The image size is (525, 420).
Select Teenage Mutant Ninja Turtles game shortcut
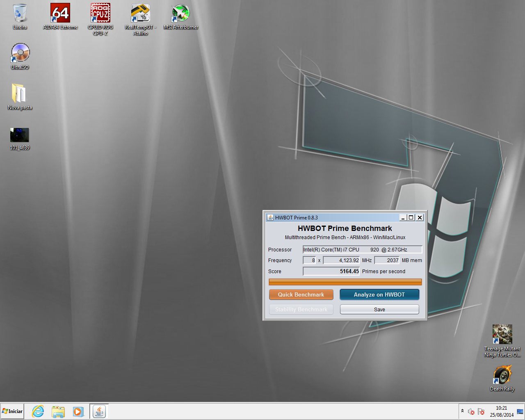coord(502,341)
